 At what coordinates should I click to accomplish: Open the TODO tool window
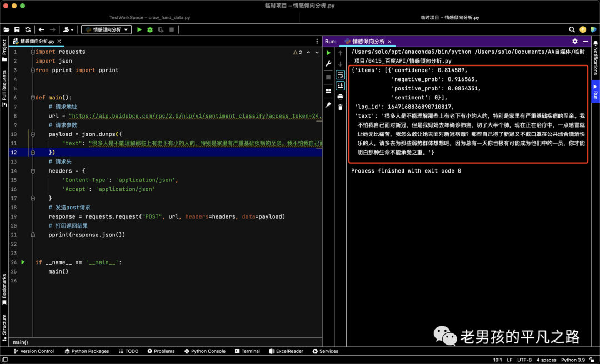click(128, 351)
